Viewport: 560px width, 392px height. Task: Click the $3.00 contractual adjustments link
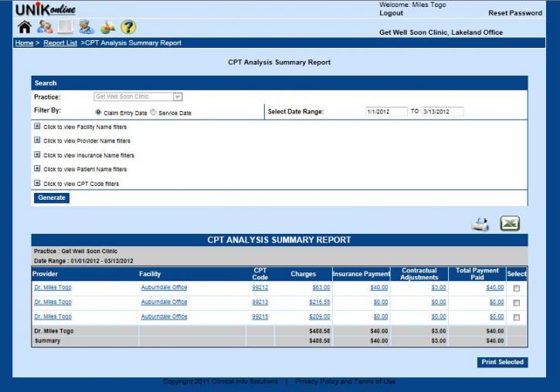coord(439,288)
